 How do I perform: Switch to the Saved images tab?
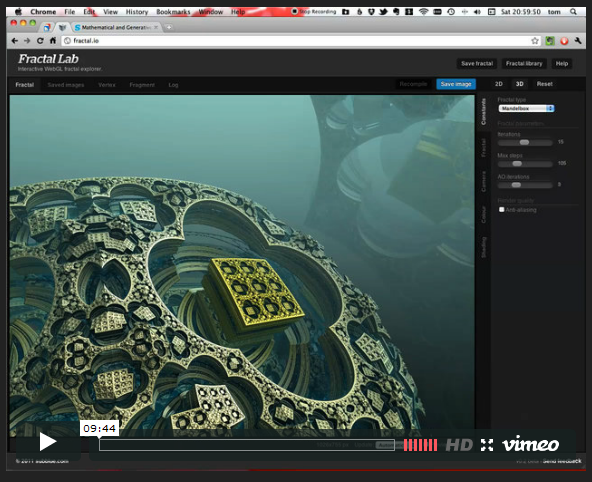click(66, 85)
